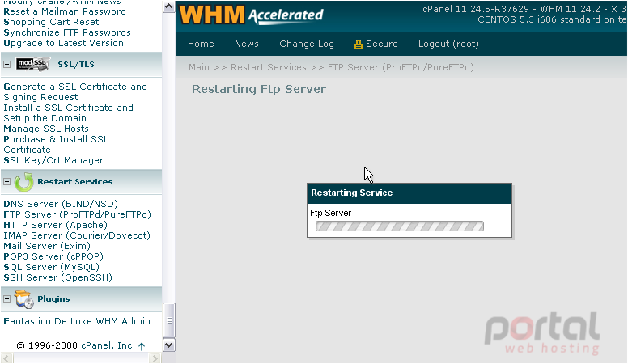Open Generate a SSL Certificate and Signing Request

tap(75, 92)
